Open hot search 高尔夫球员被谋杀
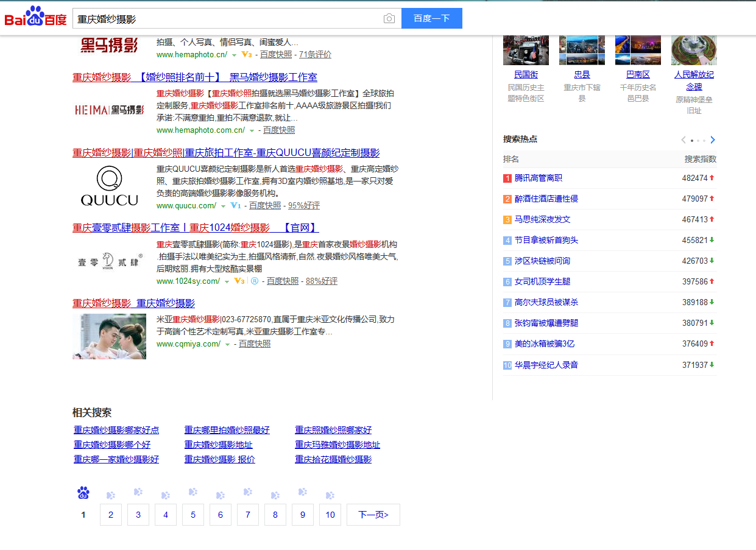The height and width of the screenshot is (550, 756). (x=546, y=302)
